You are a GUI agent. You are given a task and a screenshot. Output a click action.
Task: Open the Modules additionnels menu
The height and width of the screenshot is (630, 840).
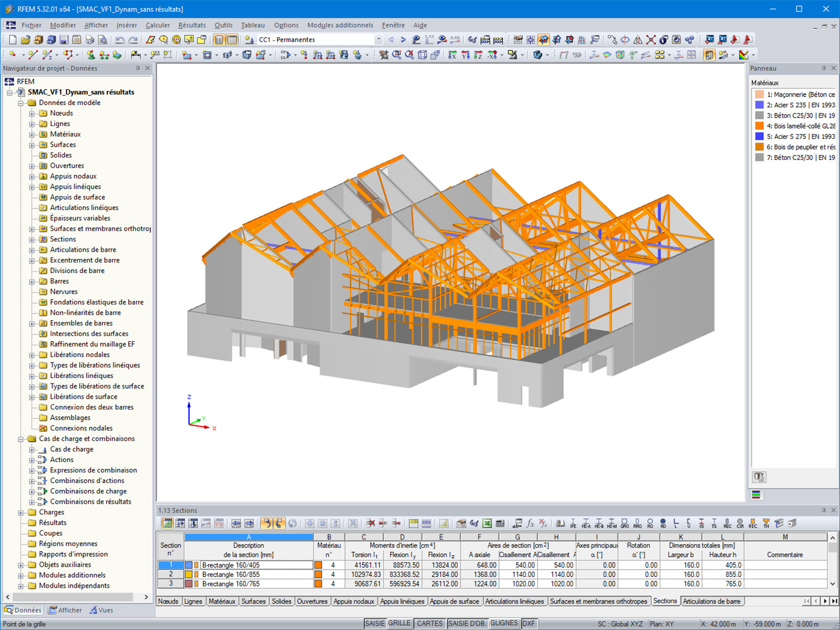point(340,25)
